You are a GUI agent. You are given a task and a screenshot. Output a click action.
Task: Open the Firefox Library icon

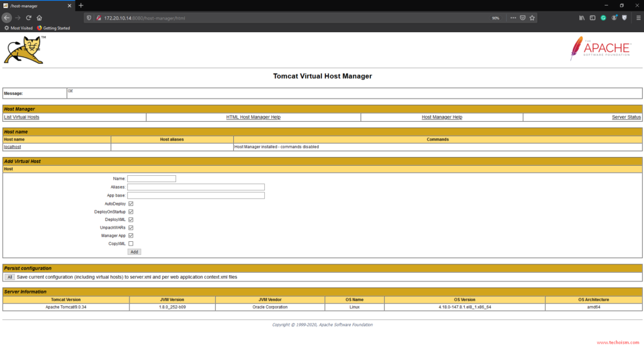click(x=582, y=18)
